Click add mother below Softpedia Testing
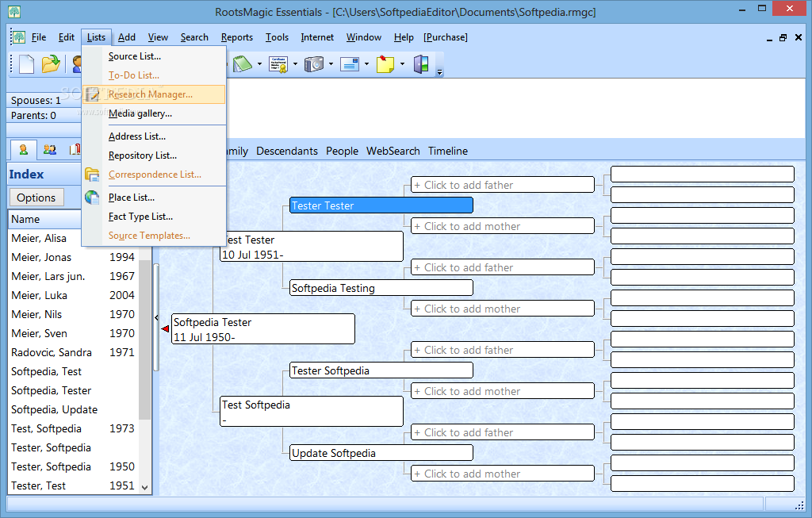This screenshot has width=812, height=518. [x=502, y=309]
